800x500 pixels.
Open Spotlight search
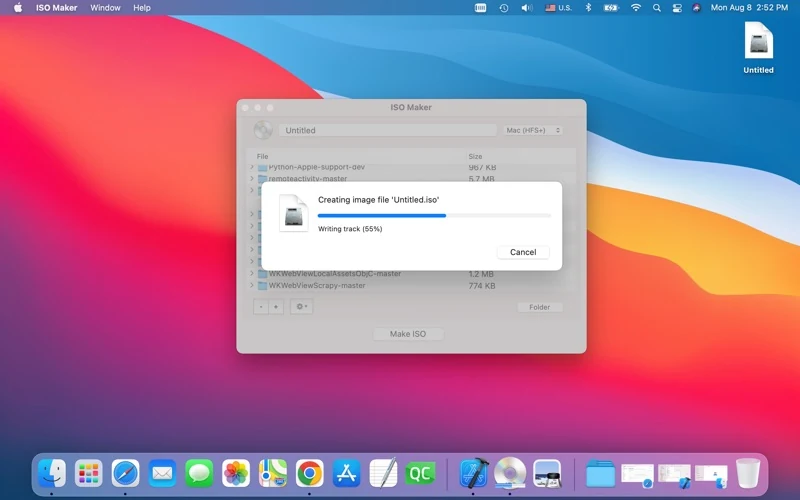[x=657, y=8]
